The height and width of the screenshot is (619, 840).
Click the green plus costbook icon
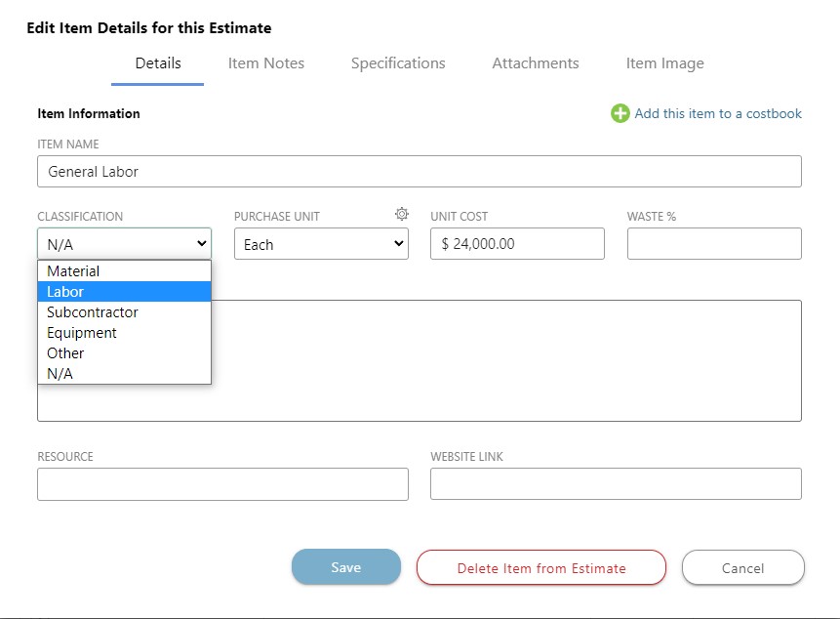click(x=619, y=113)
